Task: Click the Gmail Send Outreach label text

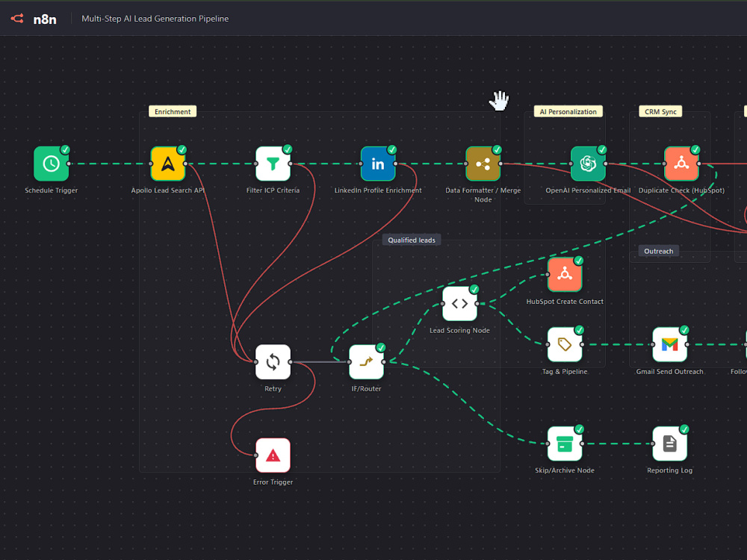Action: (x=669, y=371)
